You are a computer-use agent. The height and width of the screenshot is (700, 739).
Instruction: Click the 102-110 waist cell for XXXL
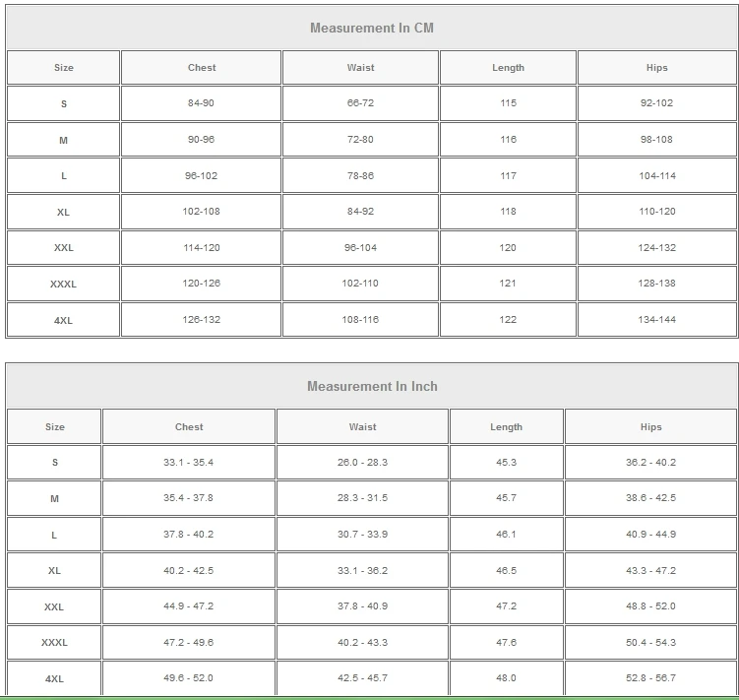point(360,284)
